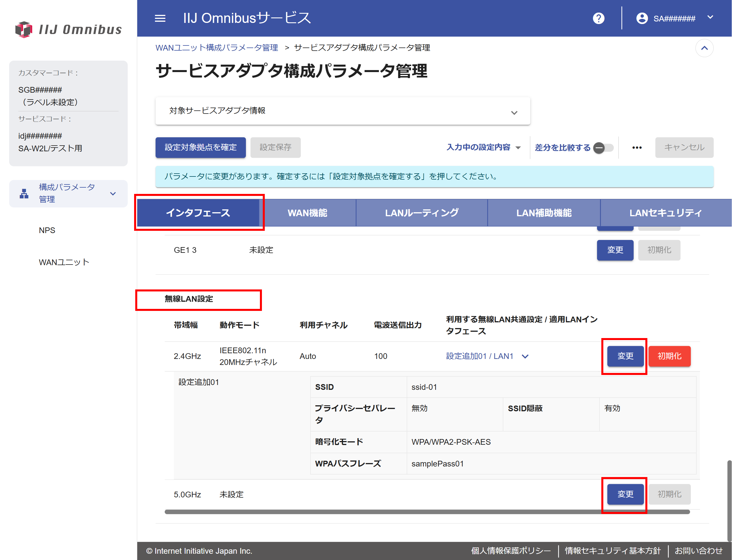Click the 設定対象拠点を確定 button
Viewport: 732px width, 560px height.
tap(200, 147)
